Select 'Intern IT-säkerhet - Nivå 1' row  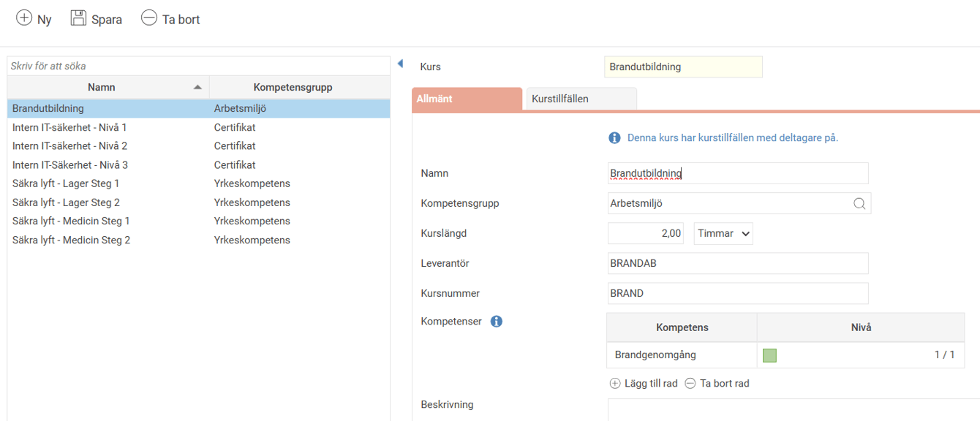(x=198, y=127)
